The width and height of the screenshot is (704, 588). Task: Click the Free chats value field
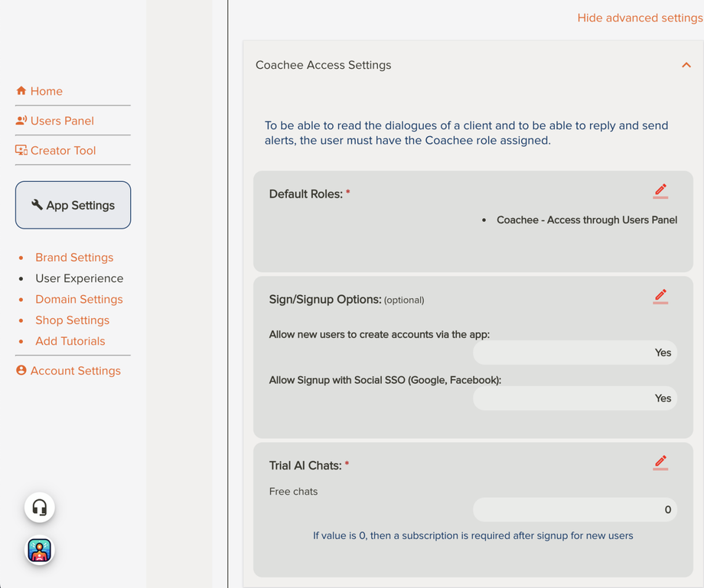[575, 510]
